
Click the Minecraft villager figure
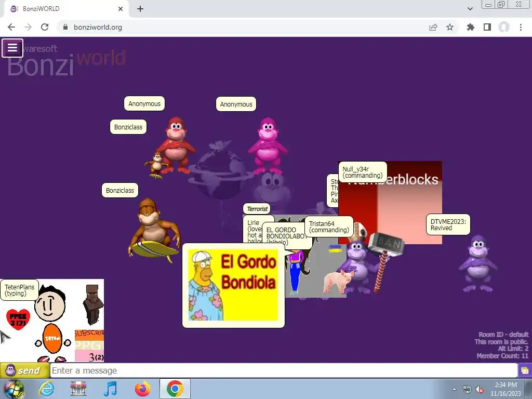tap(92, 304)
